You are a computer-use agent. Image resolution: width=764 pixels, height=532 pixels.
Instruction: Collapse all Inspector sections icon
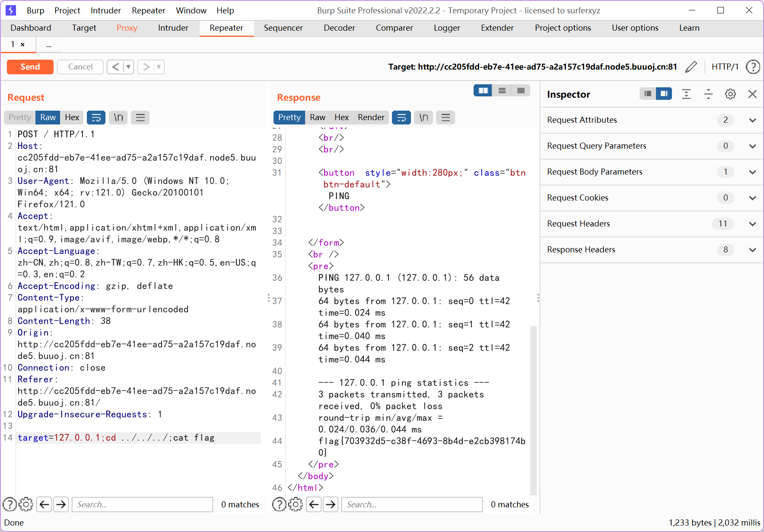708,94
